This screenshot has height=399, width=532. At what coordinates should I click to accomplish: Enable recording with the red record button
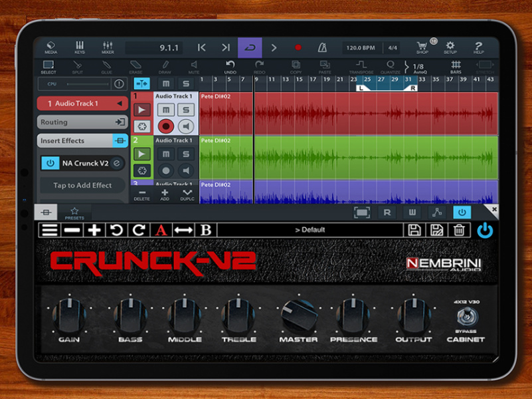(x=299, y=47)
